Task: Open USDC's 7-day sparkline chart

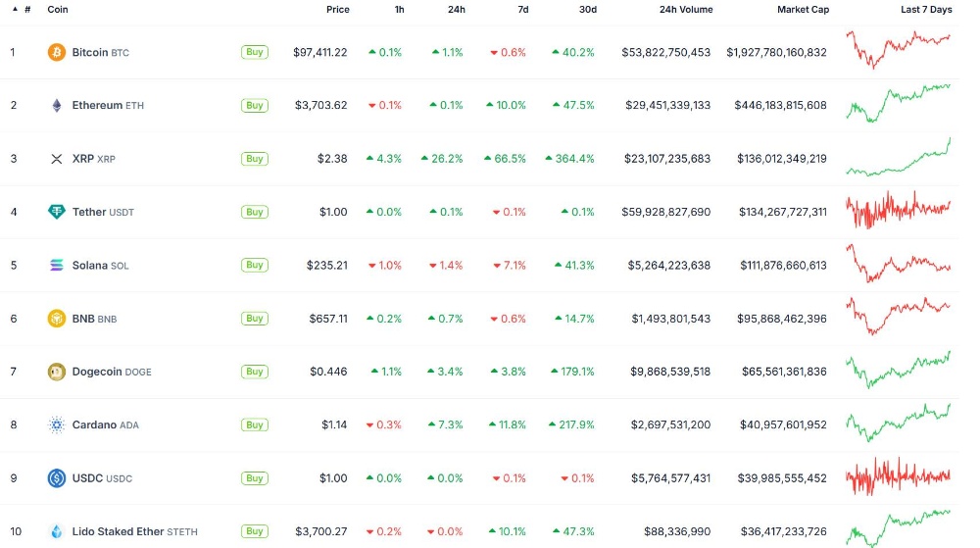Action: click(898, 476)
